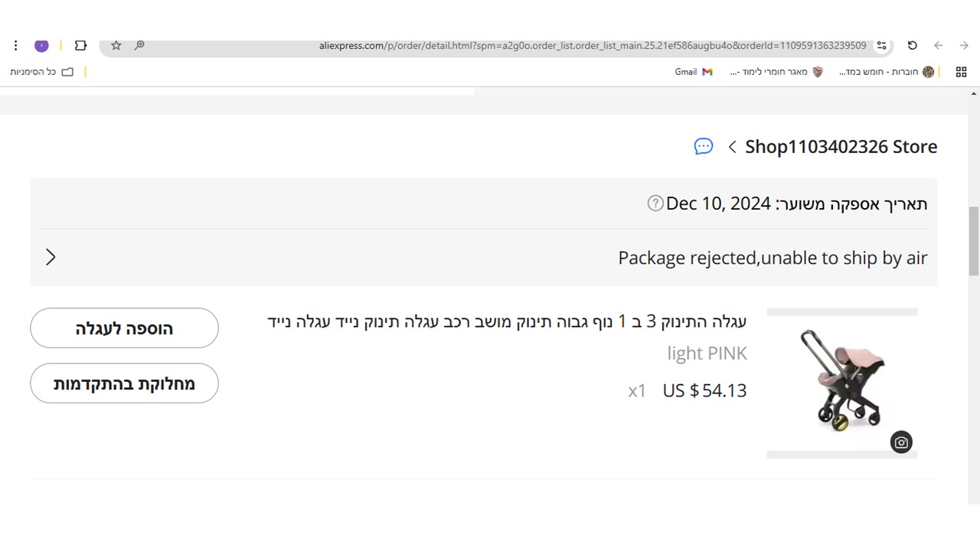
Task: Open the Gmail bookmark
Action: click(694, 72)
